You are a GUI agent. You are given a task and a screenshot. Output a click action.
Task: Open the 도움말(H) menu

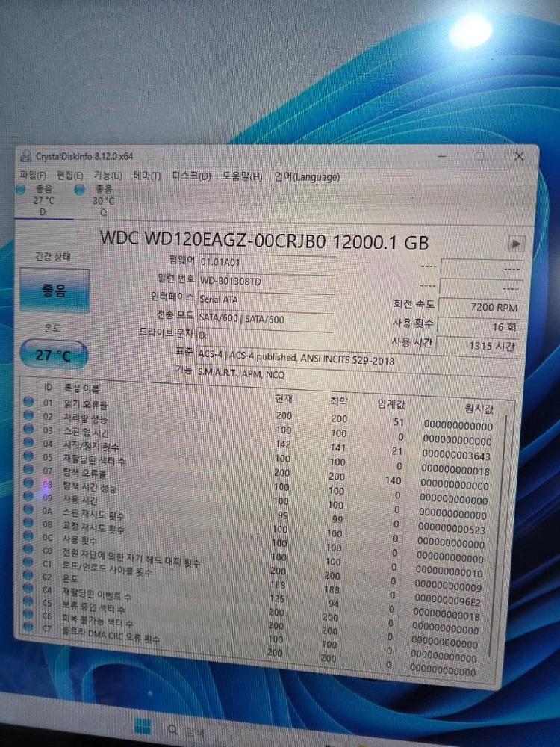click(243, 176)
